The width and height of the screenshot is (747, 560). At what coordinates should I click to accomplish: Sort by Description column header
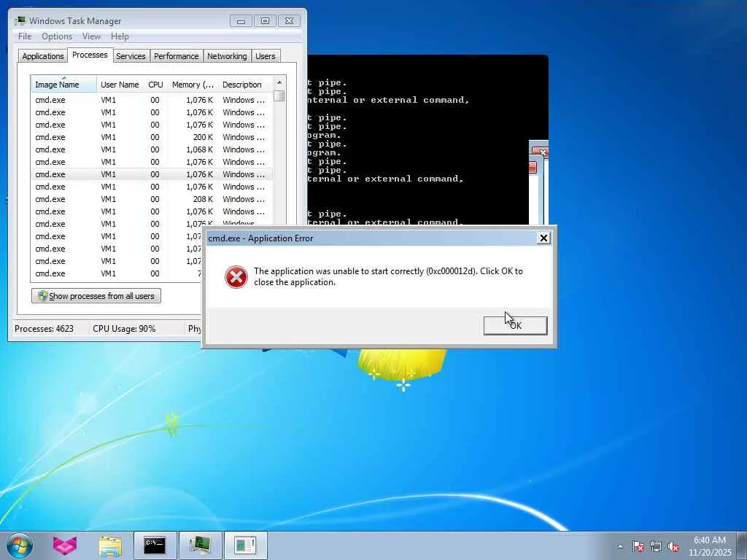(x=245, y=85)
